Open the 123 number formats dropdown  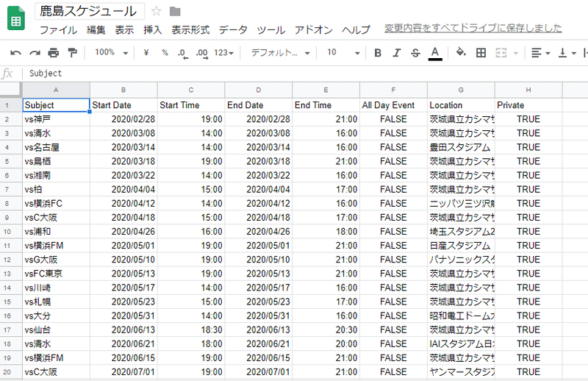(224, 53)
